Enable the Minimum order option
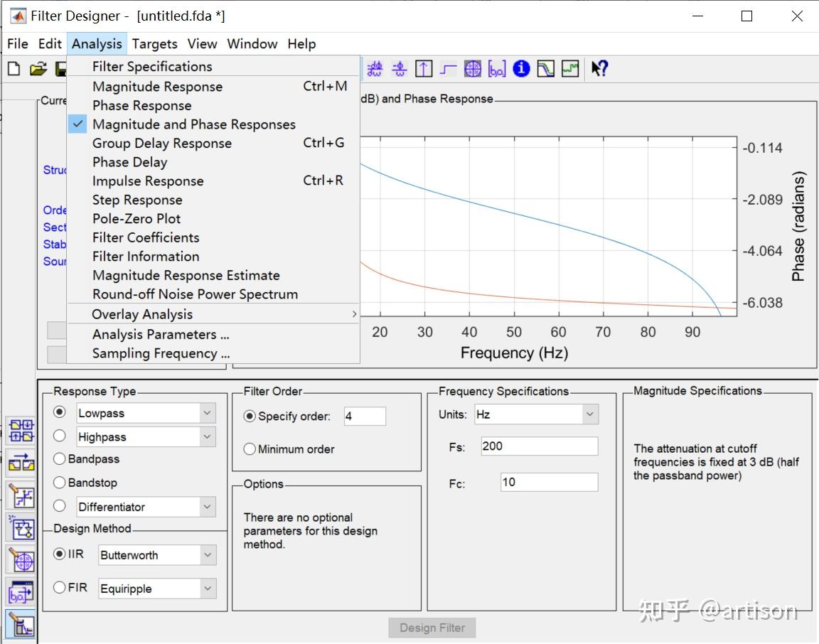The width and height of the screenshot is (819, 644). click(250, 449)
